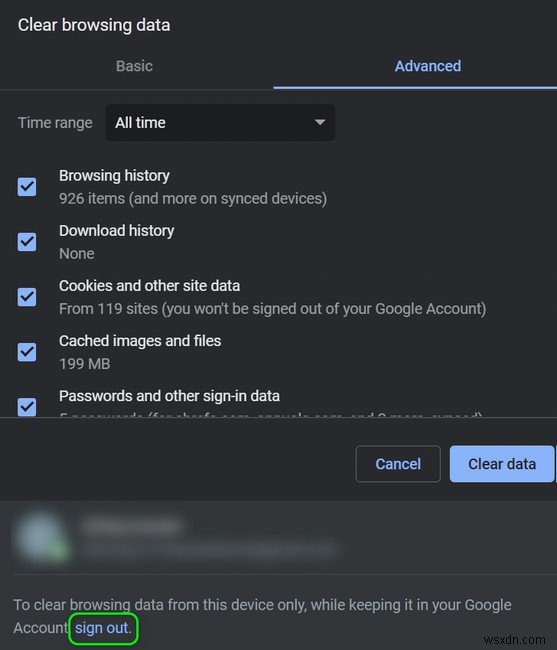Uncheck Passwords and other sign-in data
Image resolution: width=557 pixels, height=650 pixels.
(27, 407)
